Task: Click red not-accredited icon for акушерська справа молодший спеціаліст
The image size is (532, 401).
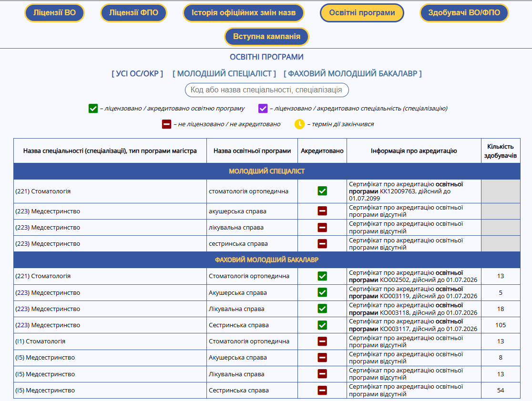Action: [x=322, y=211]
